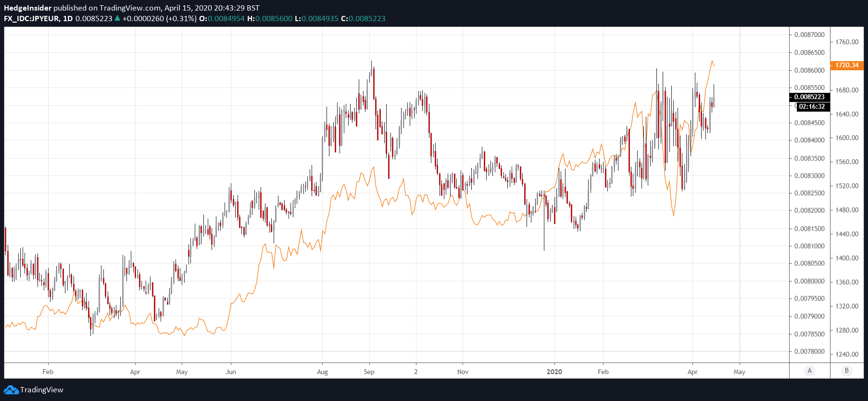Click the Aug label on time axis
Image resolution: width=868 pixels, height=401 pixels.
(322, 372)
